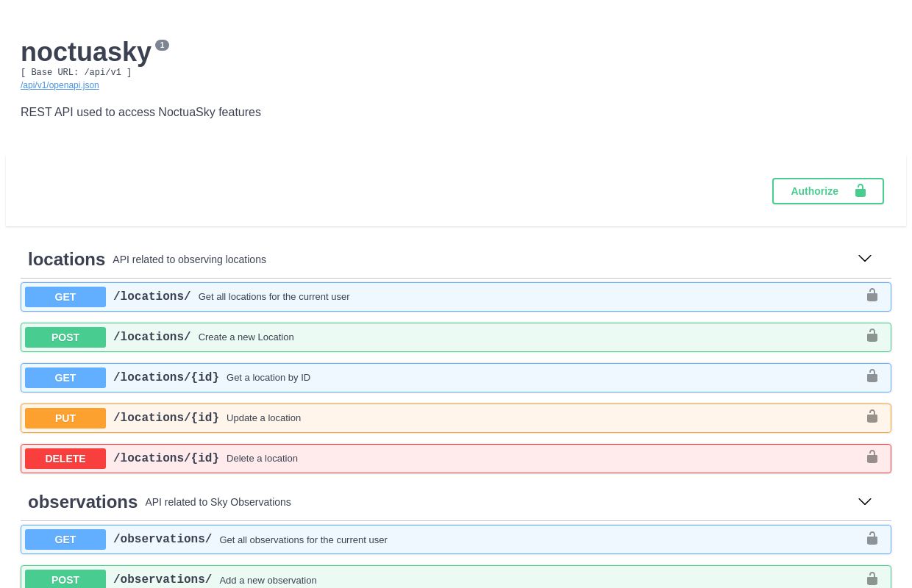Click the noctuasky title heading
Screen dimensions: 912x588
[86, 52]
